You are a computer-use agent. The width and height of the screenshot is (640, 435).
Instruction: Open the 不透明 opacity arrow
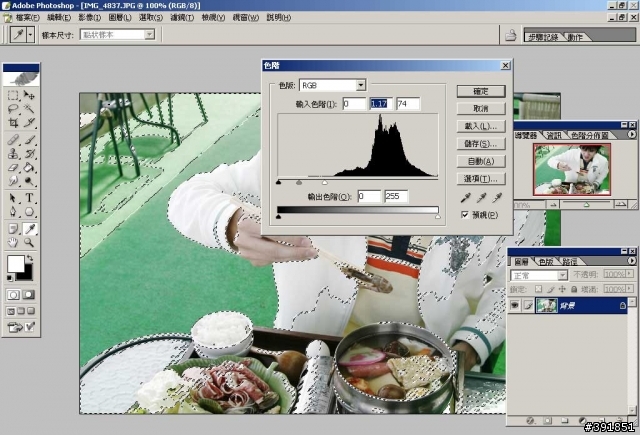tap(630, 274)
